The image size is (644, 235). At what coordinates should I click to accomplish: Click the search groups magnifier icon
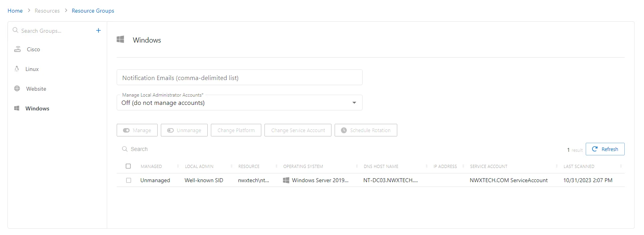[x=15, y=30]
